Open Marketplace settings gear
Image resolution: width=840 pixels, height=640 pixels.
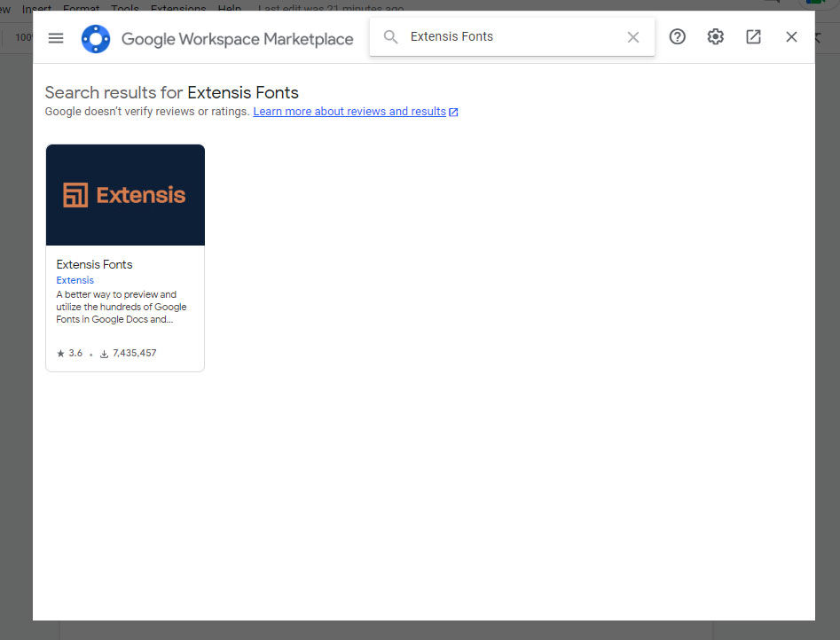(x=715, y=37)
